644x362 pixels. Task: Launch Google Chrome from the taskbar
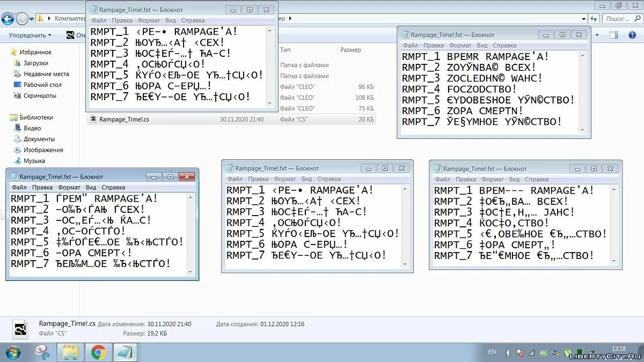click(x=98, y=352)
